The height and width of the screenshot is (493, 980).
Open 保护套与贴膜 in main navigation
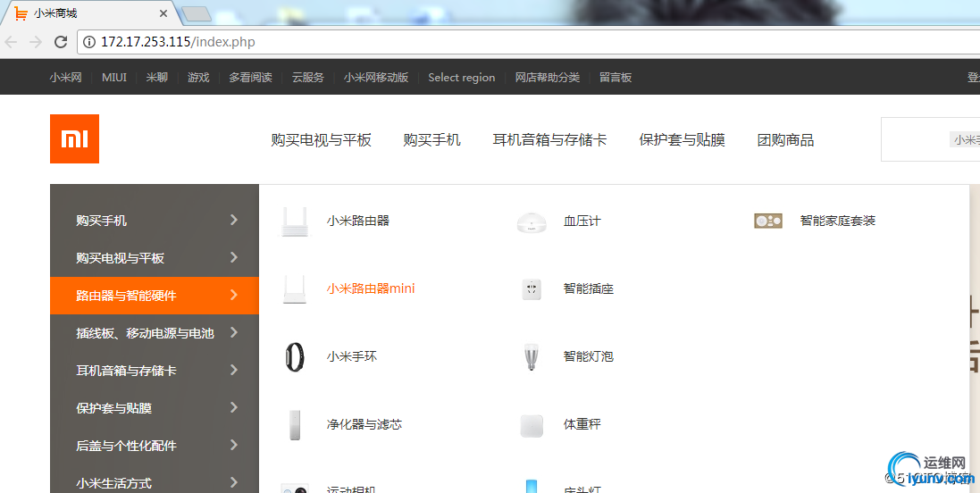pos(682,140)
